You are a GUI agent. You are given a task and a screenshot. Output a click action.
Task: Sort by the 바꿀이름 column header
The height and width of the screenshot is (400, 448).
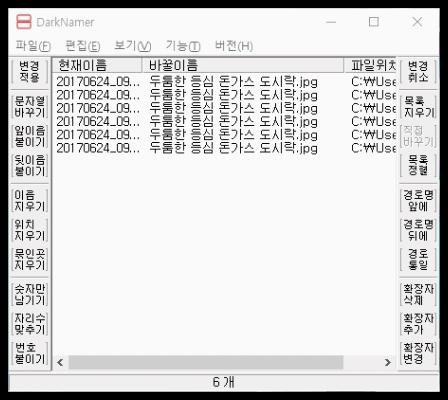(x=243, y=65)
